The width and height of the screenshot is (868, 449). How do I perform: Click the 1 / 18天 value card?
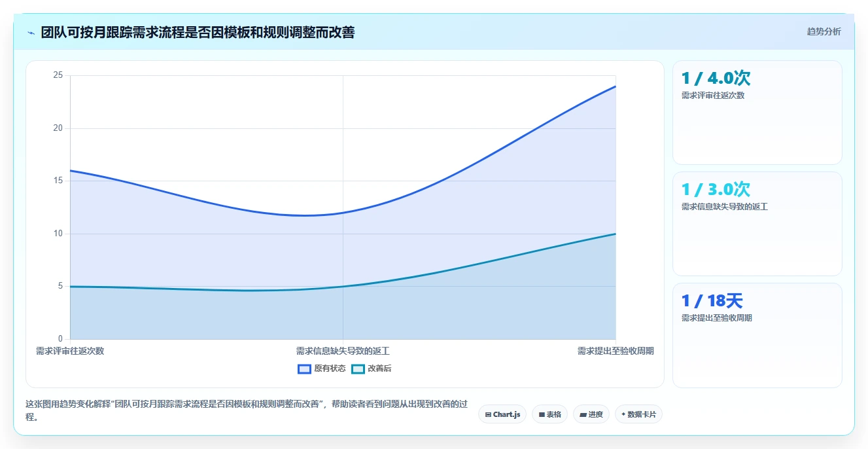(x=757, y=335)
